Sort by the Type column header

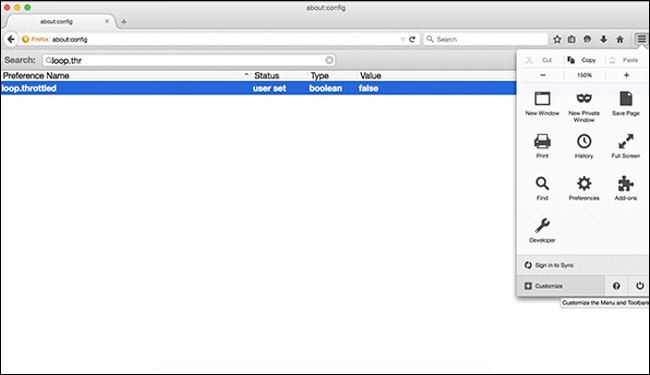pyautogui.click(x=333, y=75)
